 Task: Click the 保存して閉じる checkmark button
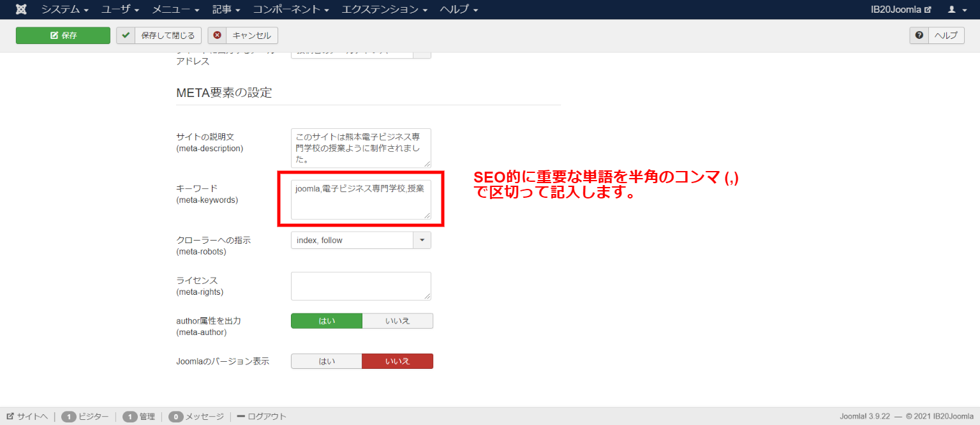(160, 36)
